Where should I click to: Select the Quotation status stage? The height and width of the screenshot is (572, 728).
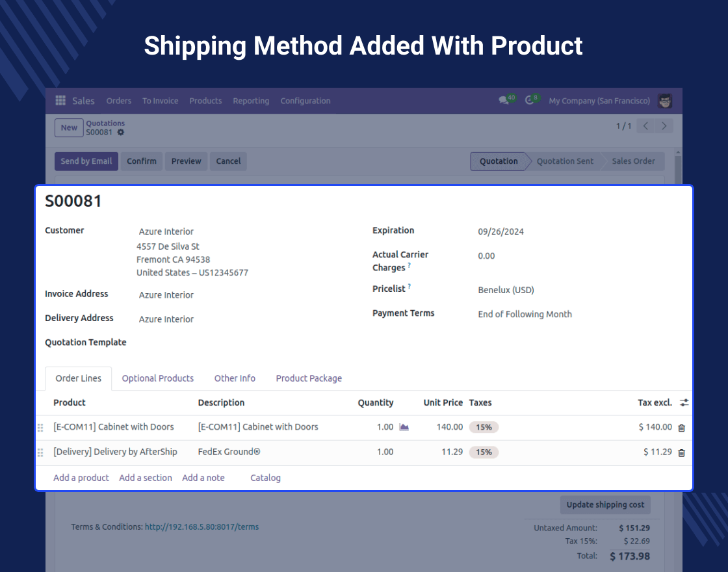(x=499, y=161)
